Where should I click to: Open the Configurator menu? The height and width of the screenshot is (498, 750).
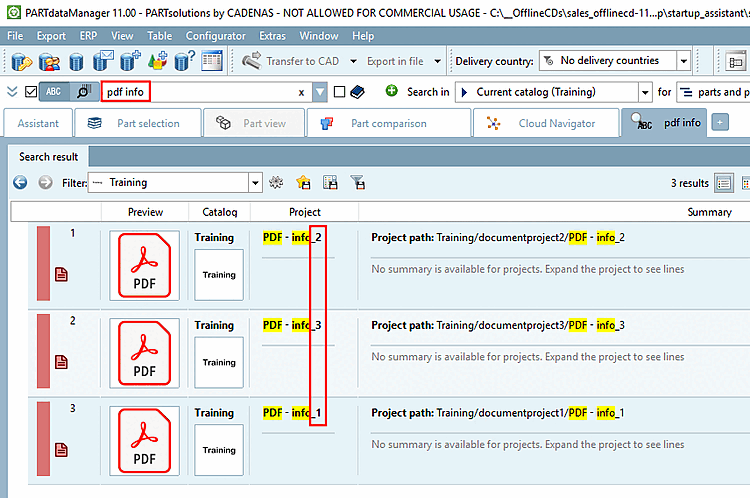216,36
